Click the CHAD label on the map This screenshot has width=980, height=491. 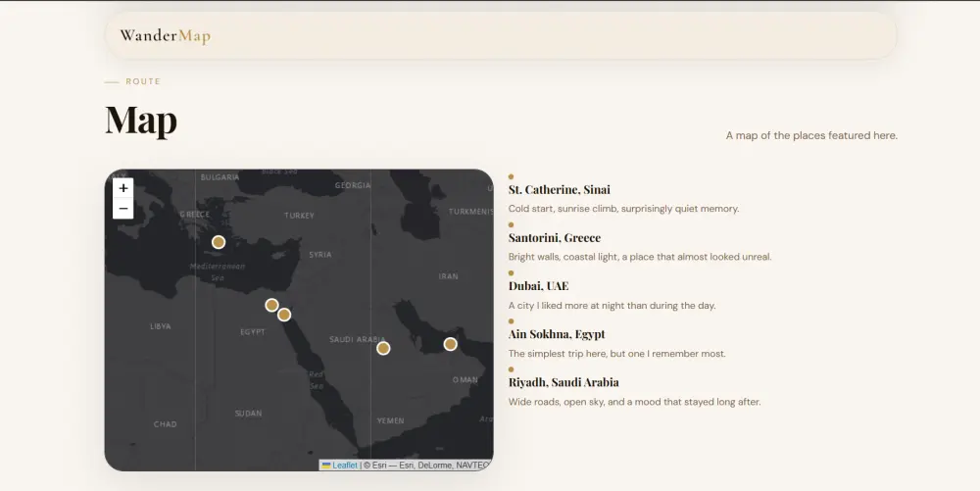165,424
